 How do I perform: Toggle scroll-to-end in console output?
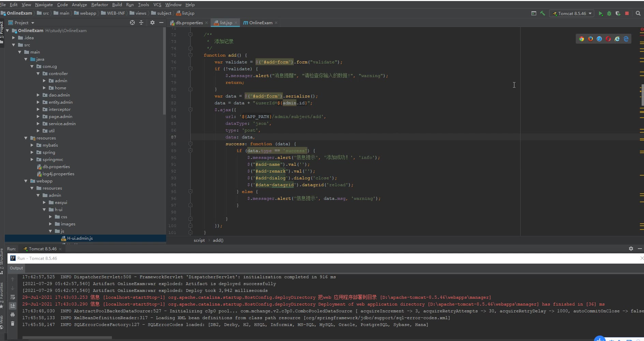point(13,306)
